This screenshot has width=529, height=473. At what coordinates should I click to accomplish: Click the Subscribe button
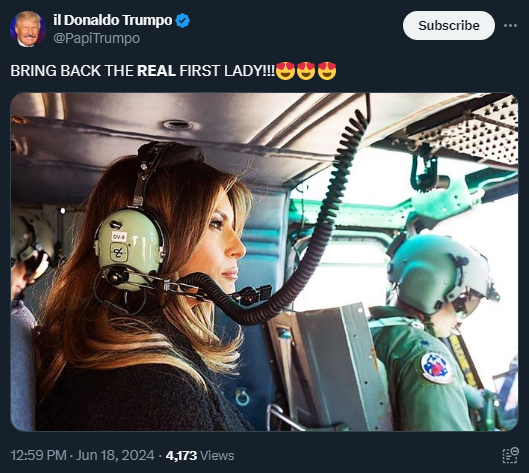pos(449,26)
